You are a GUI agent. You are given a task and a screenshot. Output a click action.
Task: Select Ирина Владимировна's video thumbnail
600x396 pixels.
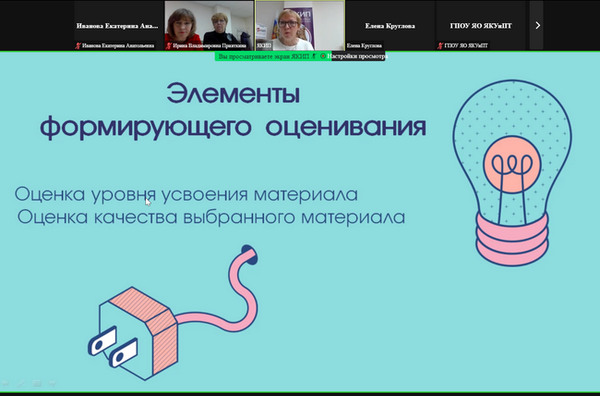pyautogui.click(x=209, y=26)
